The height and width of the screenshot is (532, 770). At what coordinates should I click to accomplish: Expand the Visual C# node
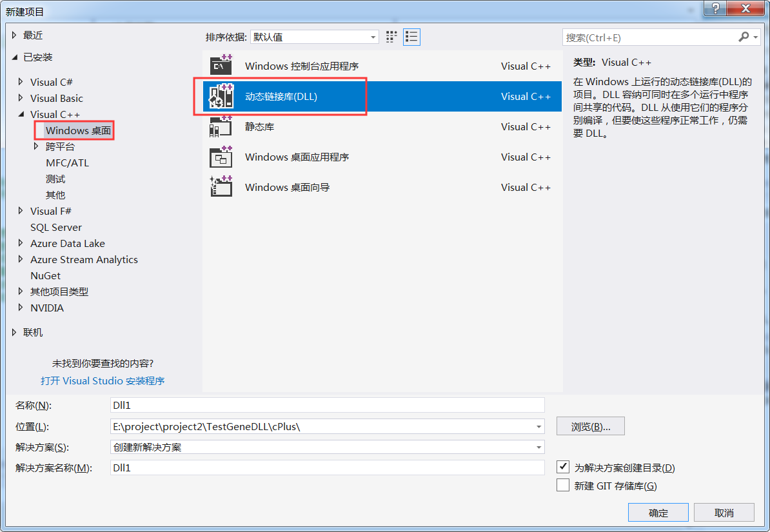pos(20,81)
